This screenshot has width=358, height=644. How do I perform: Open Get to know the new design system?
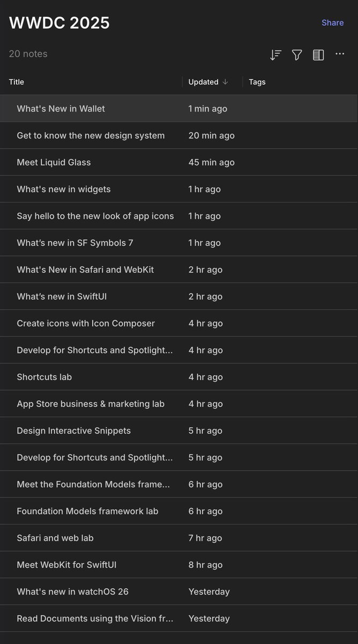[x=179, y=135]
